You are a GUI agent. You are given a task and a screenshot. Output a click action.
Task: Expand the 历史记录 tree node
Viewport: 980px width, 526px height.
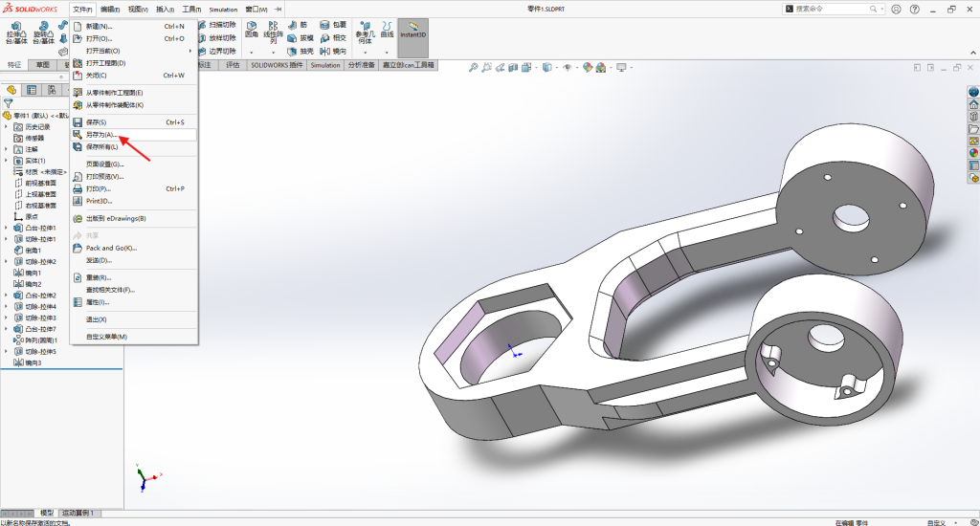click(x=6, y=126)
